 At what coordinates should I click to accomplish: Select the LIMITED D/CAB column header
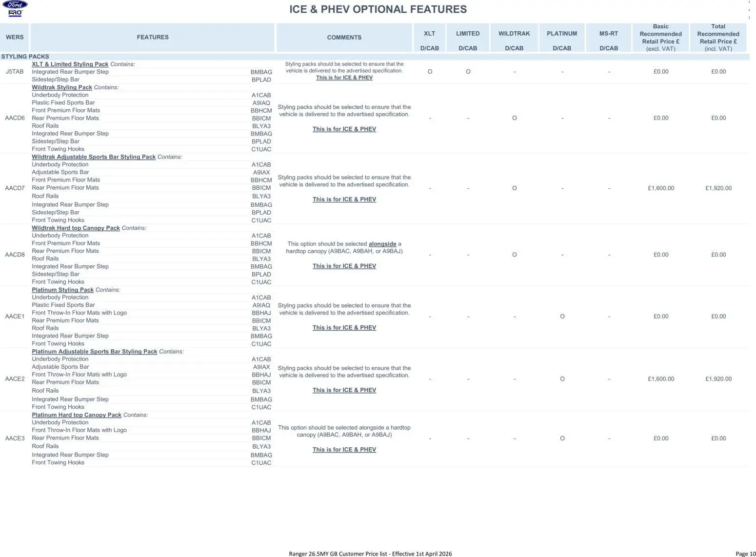tap(468, 38)
